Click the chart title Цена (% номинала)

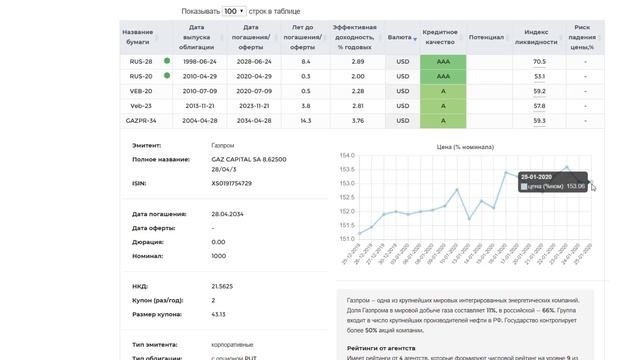coord(465,147)
